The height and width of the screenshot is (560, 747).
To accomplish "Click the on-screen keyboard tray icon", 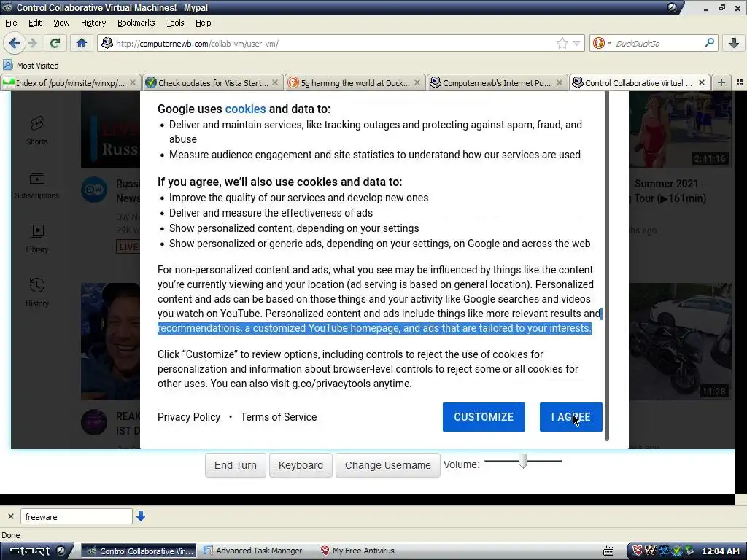I will point(608,551).
